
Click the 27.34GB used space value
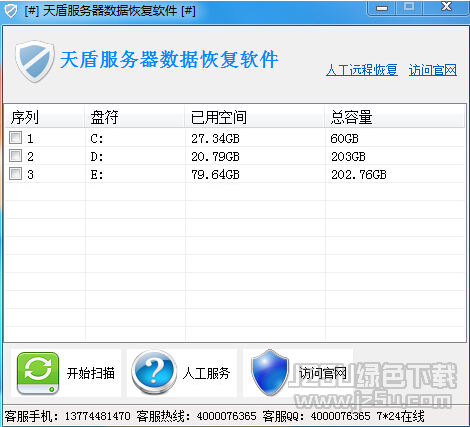(x=215, y=139)
